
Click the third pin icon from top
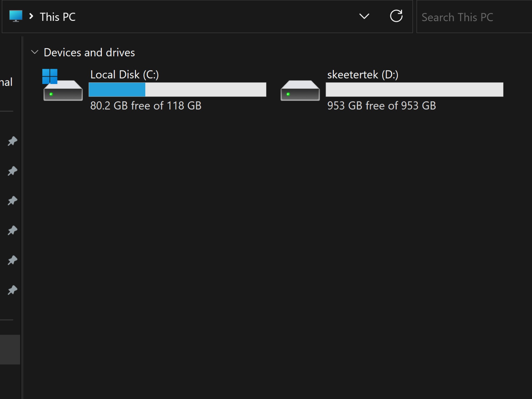[12, 201]
